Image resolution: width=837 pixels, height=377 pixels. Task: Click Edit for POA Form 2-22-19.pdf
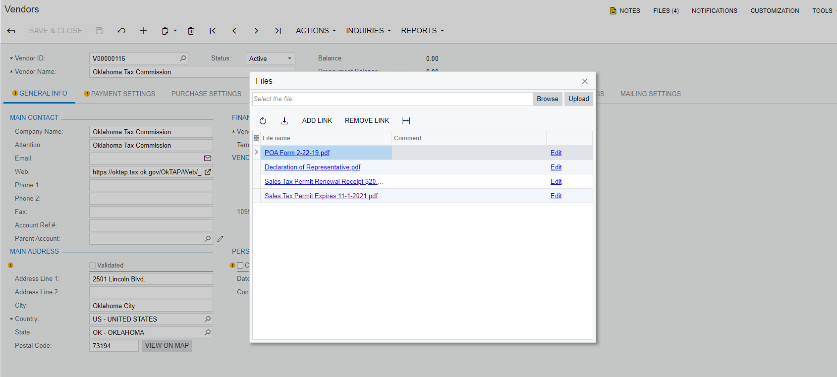556,153
